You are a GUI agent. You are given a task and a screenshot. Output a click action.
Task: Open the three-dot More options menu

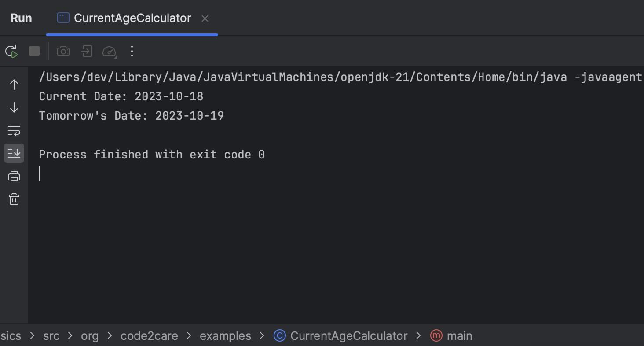point(132,51)
